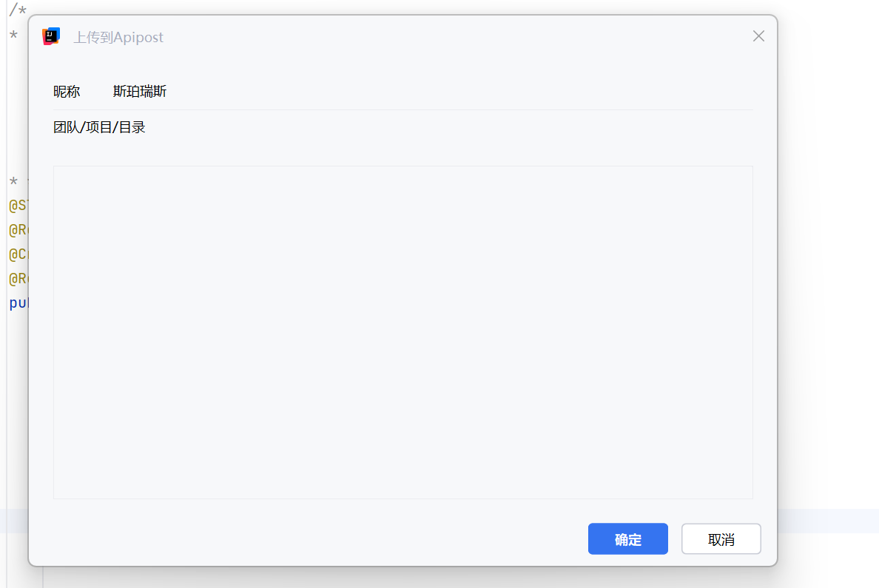The image size is (879, 588).
Task: Close the 上传到Apipost dialog with X
Action: [x=758, y=36]
